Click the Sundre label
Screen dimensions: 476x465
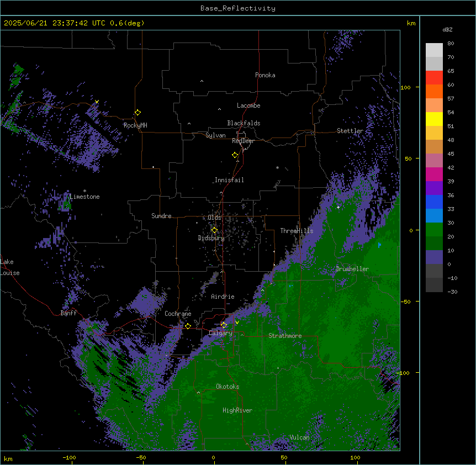(161, 216)
